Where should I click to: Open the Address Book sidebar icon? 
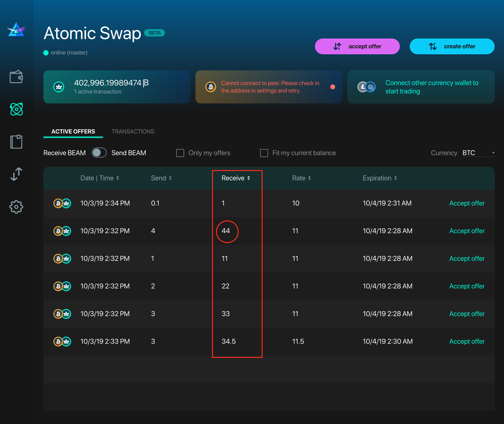(x=16, y=142)
